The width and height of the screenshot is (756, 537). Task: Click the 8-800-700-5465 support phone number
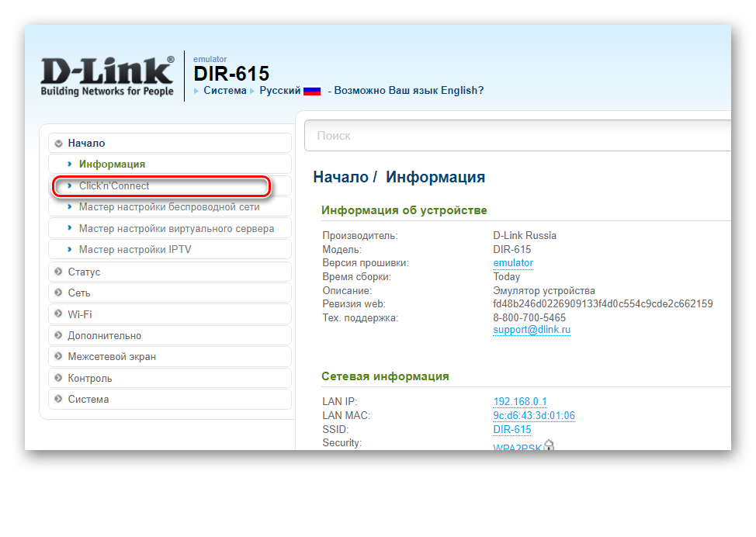pos(529,317)
